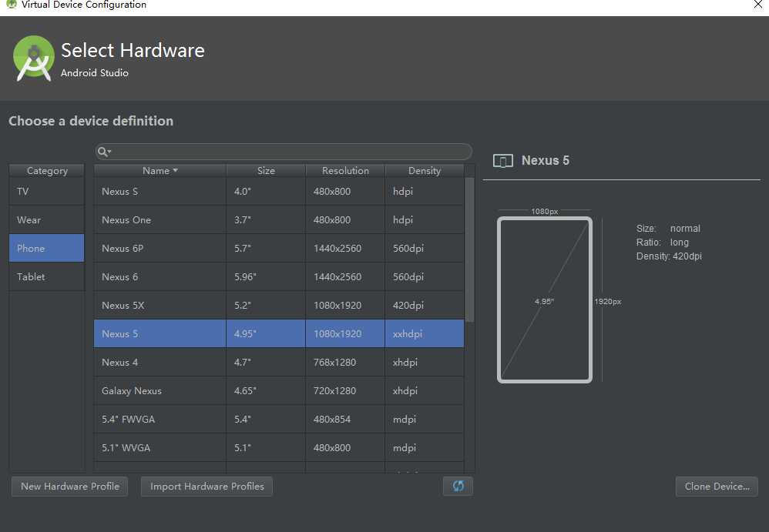Viewport: 769px width, 532px height.
Task: Sort by Size column header
Action: point(266,170)
